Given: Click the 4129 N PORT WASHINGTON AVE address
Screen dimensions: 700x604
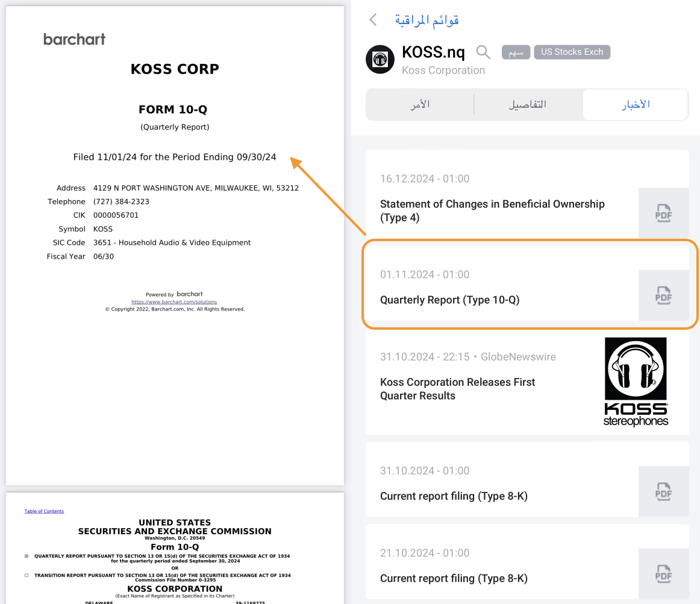Looking at the screenshot, I should tap(196, 188).
